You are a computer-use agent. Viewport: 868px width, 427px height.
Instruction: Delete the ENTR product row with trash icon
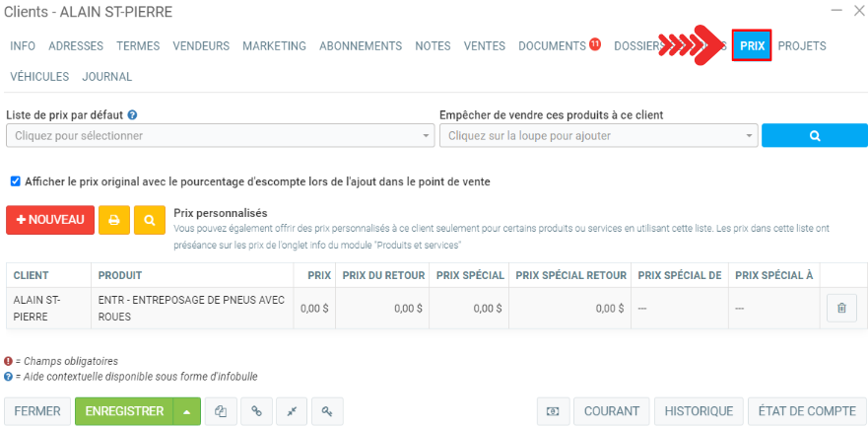(840, 309)
